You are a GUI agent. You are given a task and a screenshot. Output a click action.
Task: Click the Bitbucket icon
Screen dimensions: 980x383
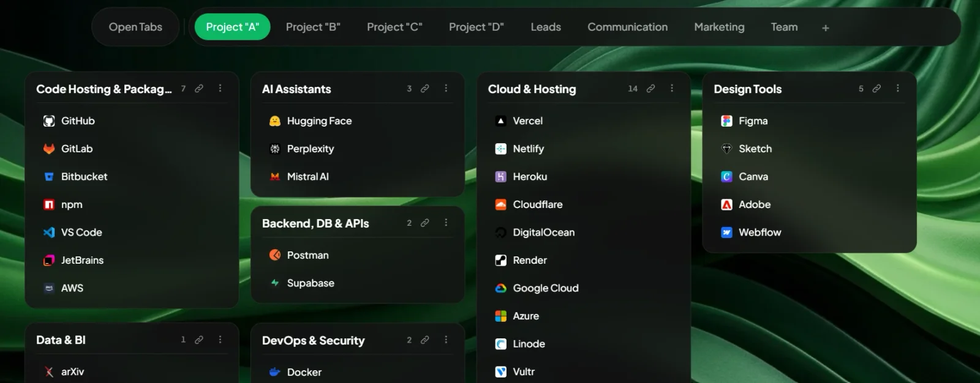point(49,177)
